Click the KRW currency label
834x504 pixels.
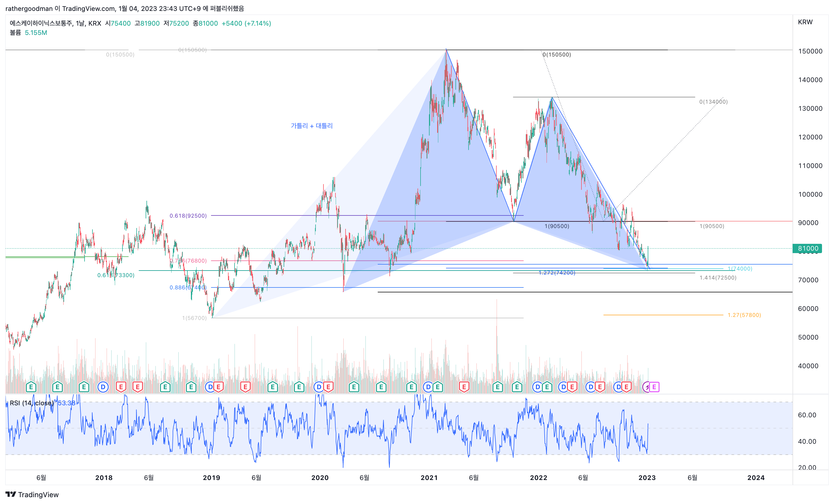[805, 22]
